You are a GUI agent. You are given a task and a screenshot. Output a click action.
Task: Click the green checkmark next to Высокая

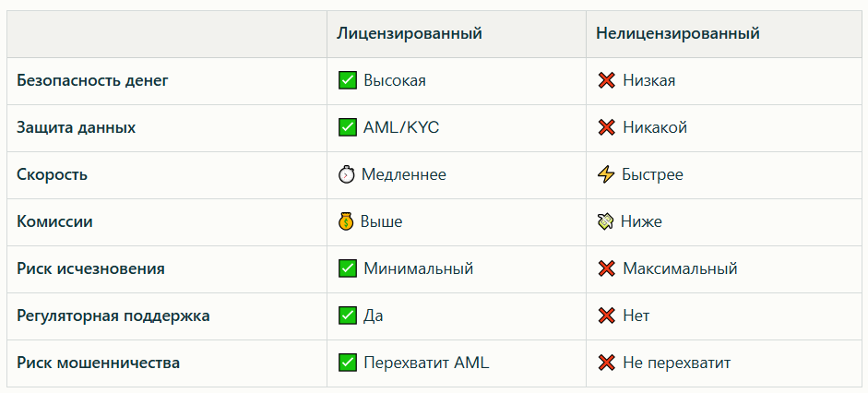pyautogui.click(x=348, y=80)
